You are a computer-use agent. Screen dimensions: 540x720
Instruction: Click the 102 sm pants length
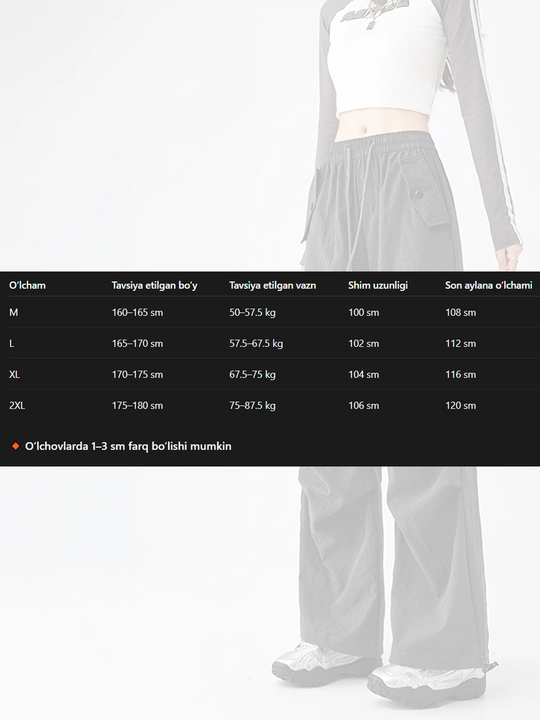click(x=364, y=343)
